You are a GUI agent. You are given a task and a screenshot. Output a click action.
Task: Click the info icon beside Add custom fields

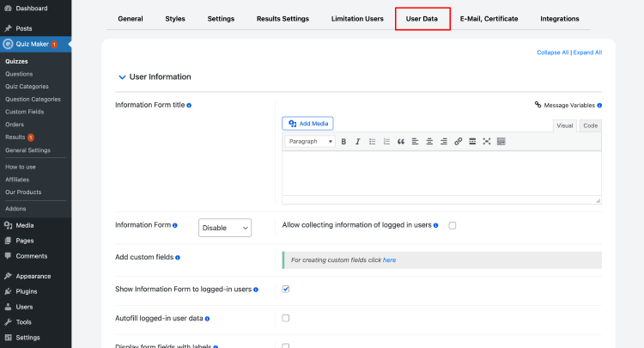tap(178, 258)
